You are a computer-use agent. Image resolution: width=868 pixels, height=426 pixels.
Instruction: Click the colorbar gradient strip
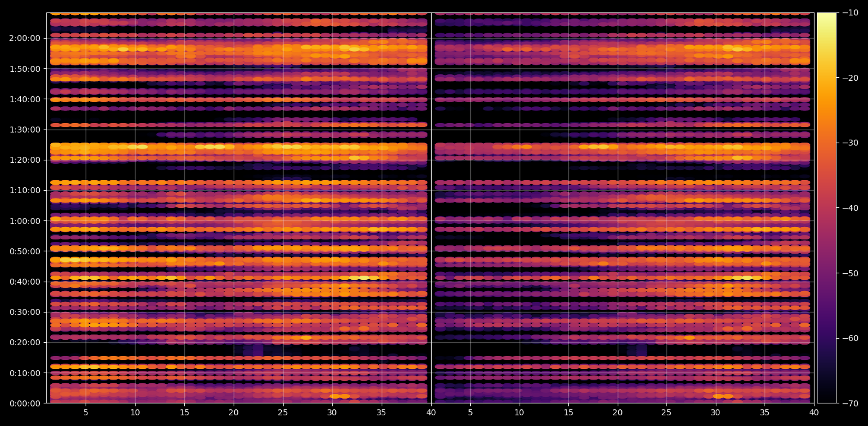pyautogui.click(x=826, y=208)
